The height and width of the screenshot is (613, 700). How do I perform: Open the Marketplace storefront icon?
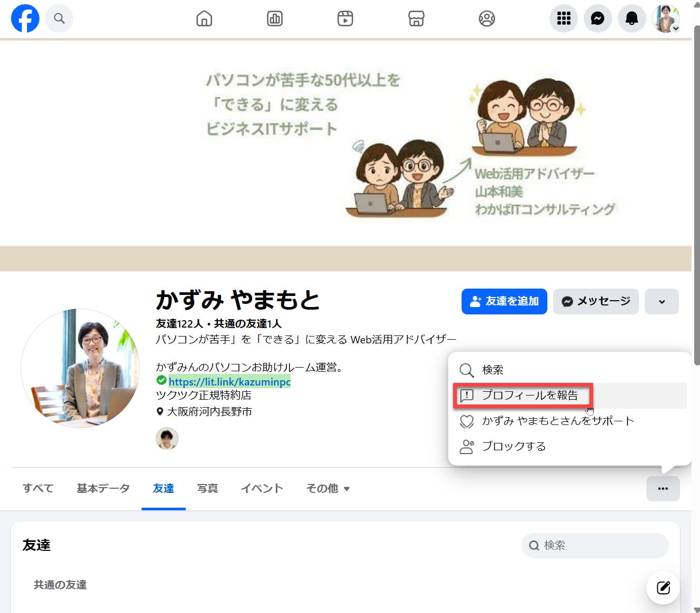[x=416, y=19]
